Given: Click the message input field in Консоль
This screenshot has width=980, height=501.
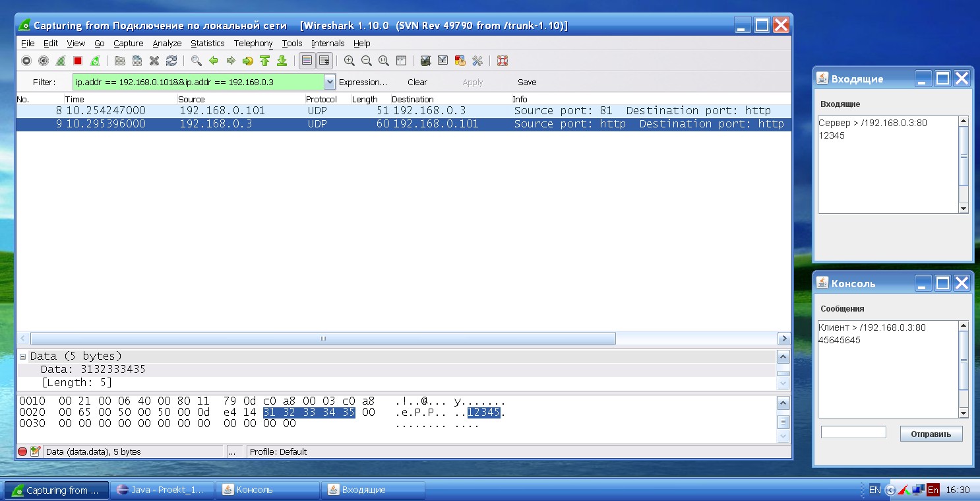Looking at the screenshot, I should [853, 432].
